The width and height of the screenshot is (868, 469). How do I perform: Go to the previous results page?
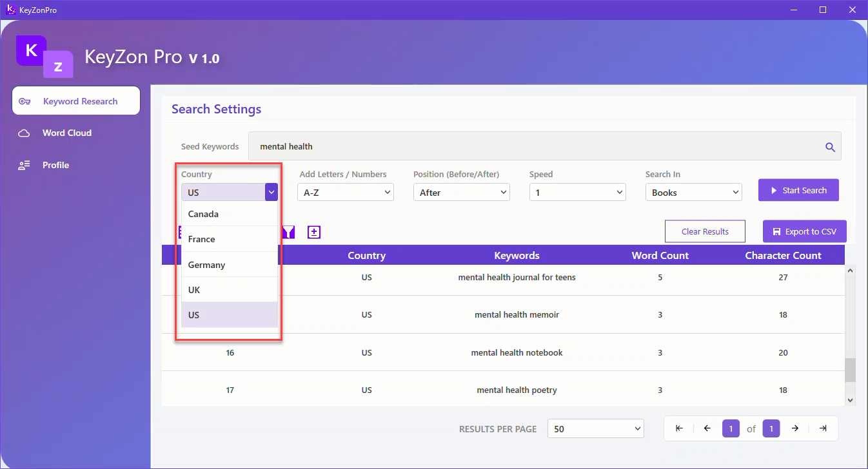[x=707, y=428]
